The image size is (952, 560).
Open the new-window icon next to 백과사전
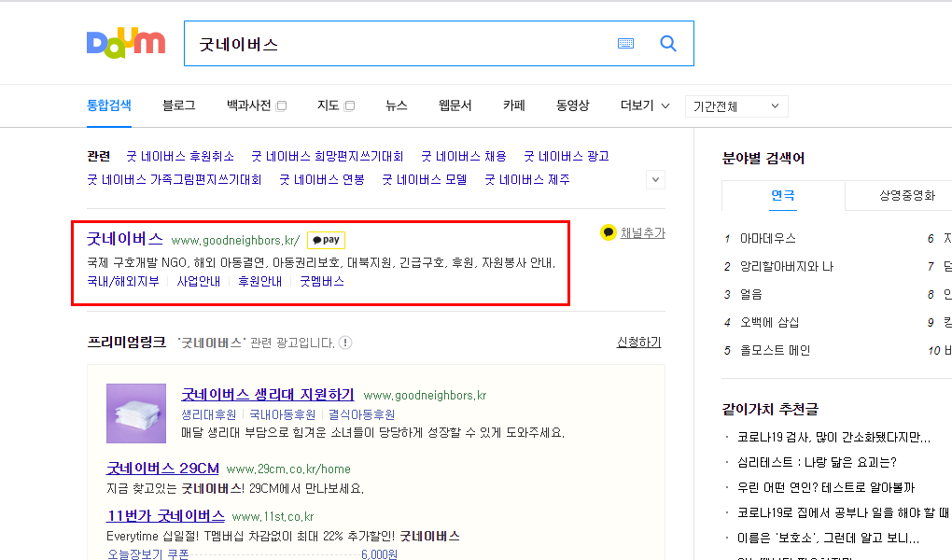(281, 106)
